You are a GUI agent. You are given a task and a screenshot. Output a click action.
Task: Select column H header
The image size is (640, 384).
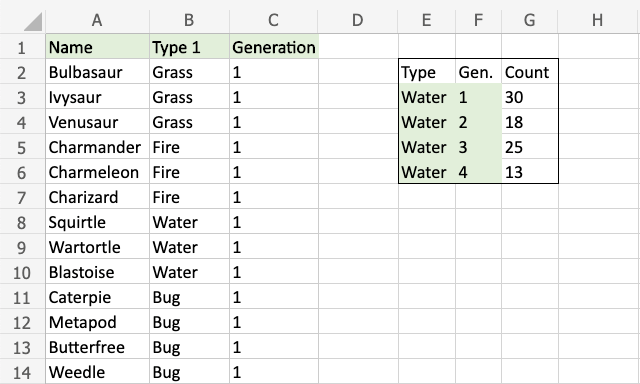point(598,20)
